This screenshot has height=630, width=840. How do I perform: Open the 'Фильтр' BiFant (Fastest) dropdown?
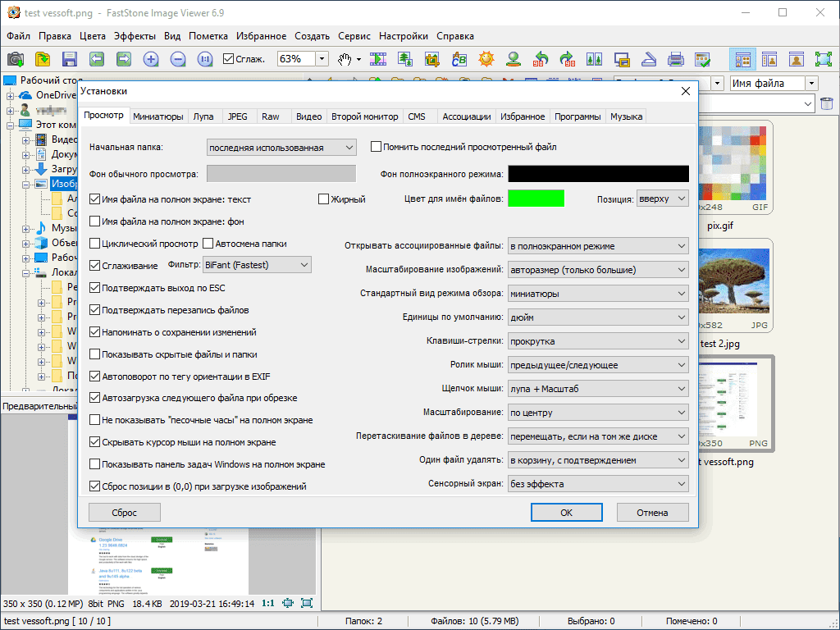(257, 265)
